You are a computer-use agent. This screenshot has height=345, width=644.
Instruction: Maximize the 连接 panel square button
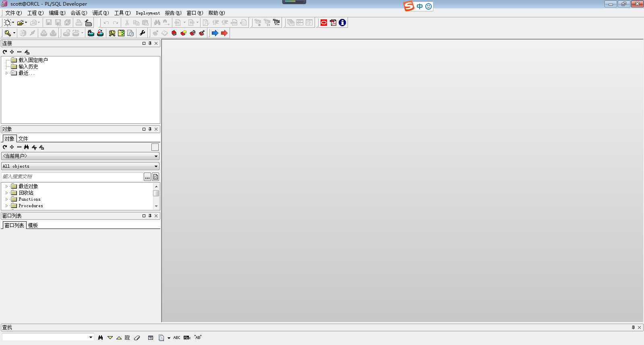144,43
